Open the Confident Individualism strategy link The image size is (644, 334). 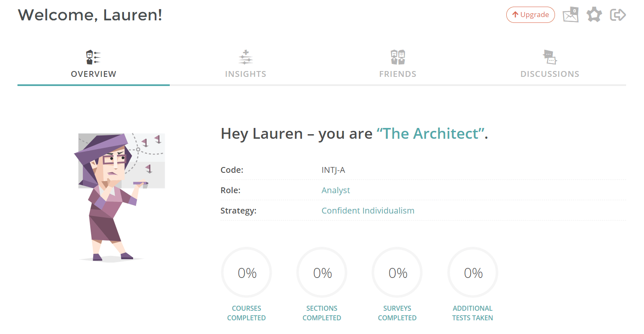pos(368,211)
